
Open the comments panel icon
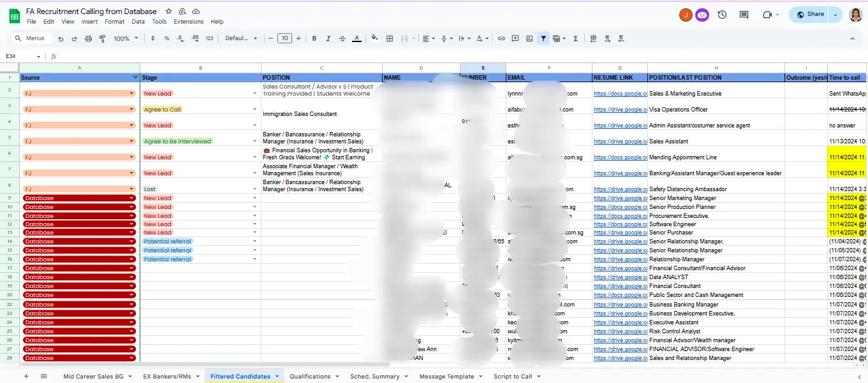[x=744, y=15]
